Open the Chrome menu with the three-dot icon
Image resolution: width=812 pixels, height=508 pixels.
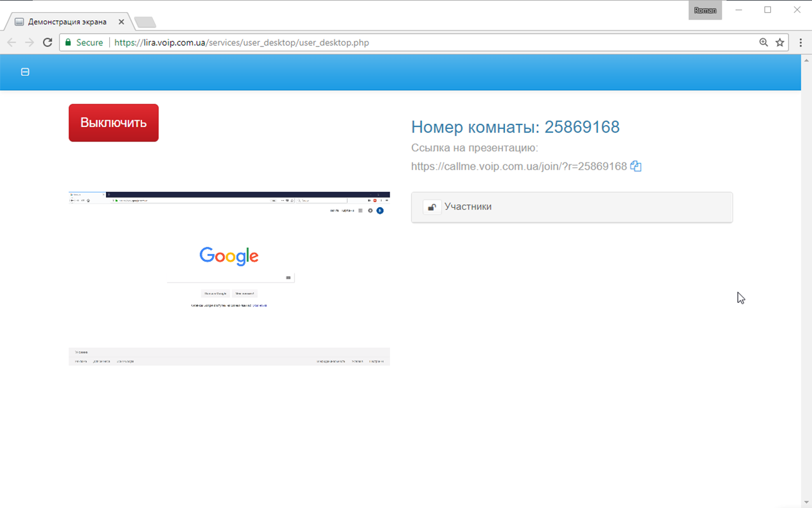tap(801, 42)
